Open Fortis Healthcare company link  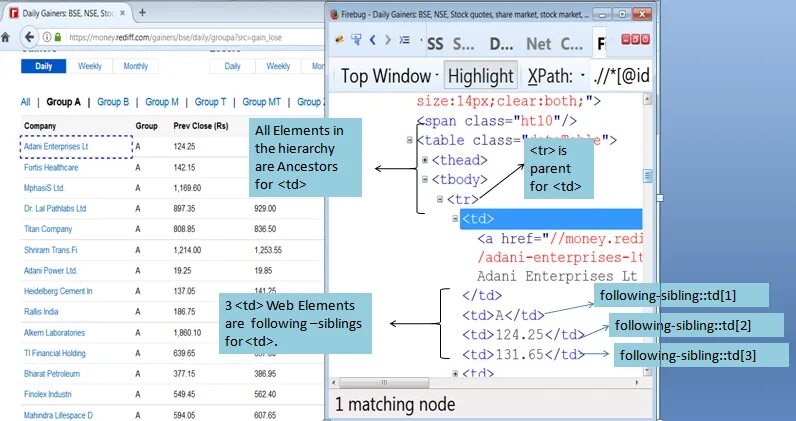pyautogui.click(x=51, y=167)
